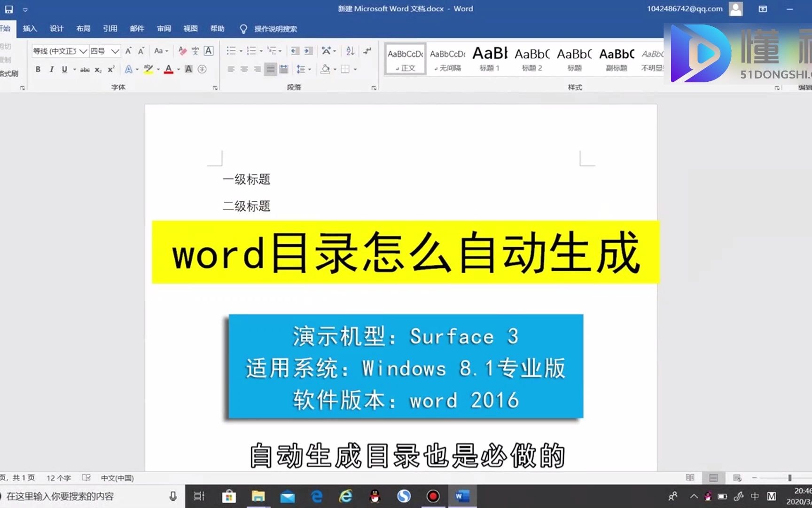Toggle italic formatting
The width and height of the screenshot is (812, 508).
(51, 69)
